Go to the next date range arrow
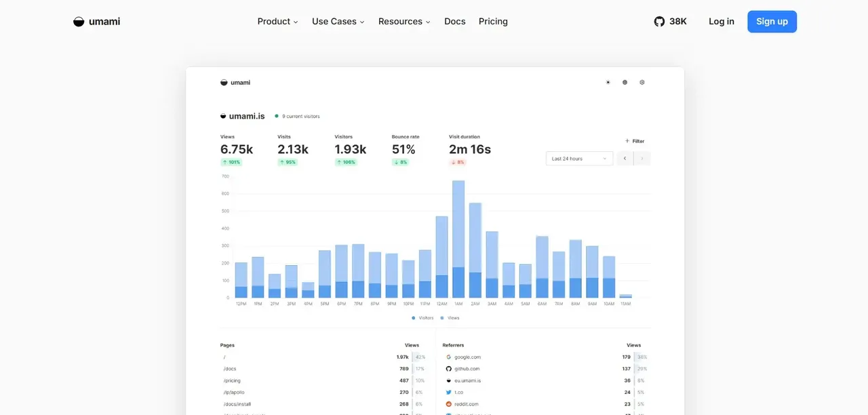The height and width of the screenshot is (415, 868). tap(642, 159)
